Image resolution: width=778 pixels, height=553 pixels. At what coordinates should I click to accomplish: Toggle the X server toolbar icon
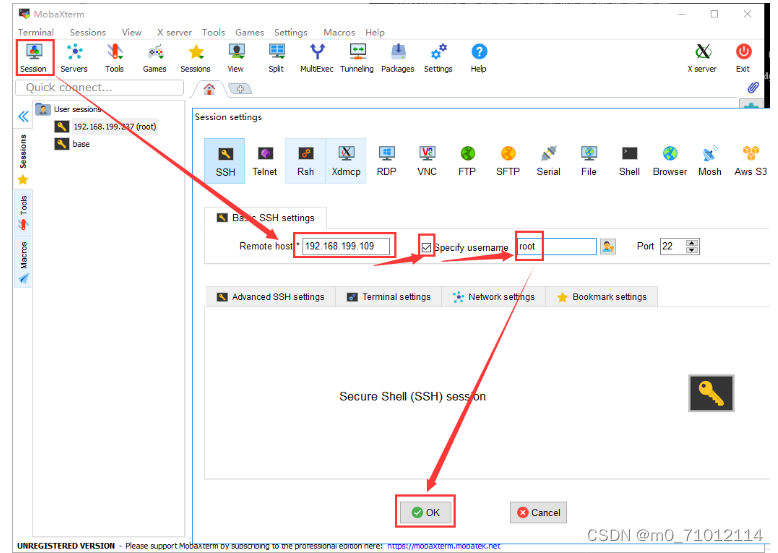coord(702,58)
